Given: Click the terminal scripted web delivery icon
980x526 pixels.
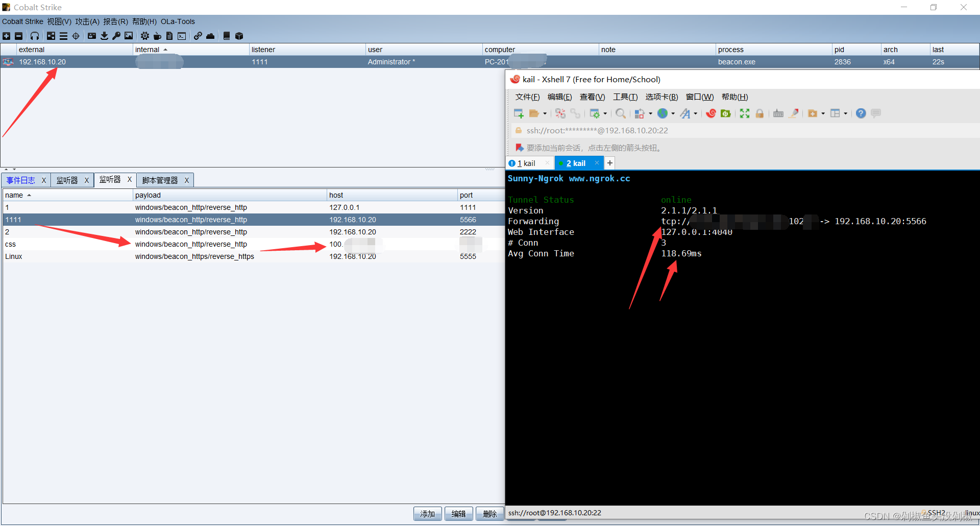Looking at the screenshot, I should [x=182, y=36].
